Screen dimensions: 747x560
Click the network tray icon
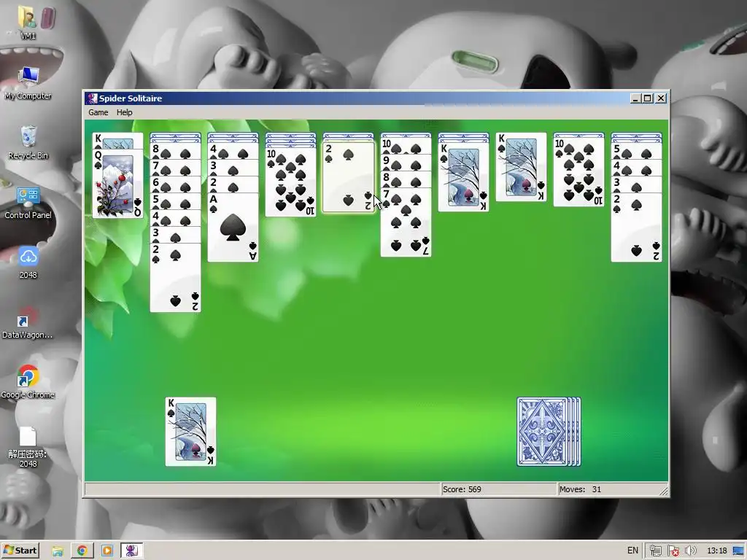click(x=656, y=551)
